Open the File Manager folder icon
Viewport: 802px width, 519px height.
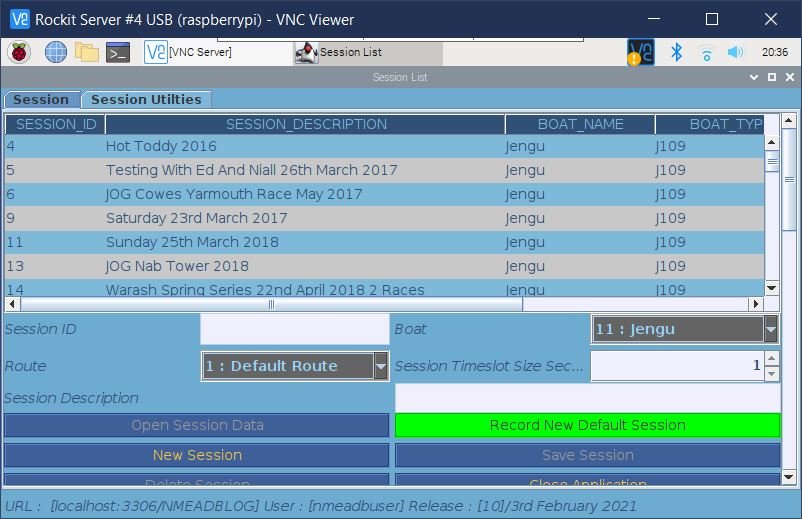tap(86, 53)
